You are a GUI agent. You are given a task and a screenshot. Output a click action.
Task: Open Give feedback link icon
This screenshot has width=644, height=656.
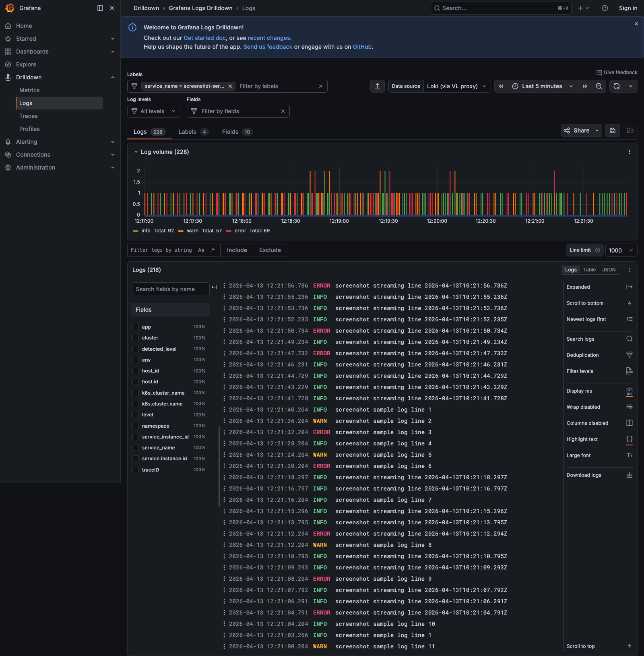coord(599,72)
